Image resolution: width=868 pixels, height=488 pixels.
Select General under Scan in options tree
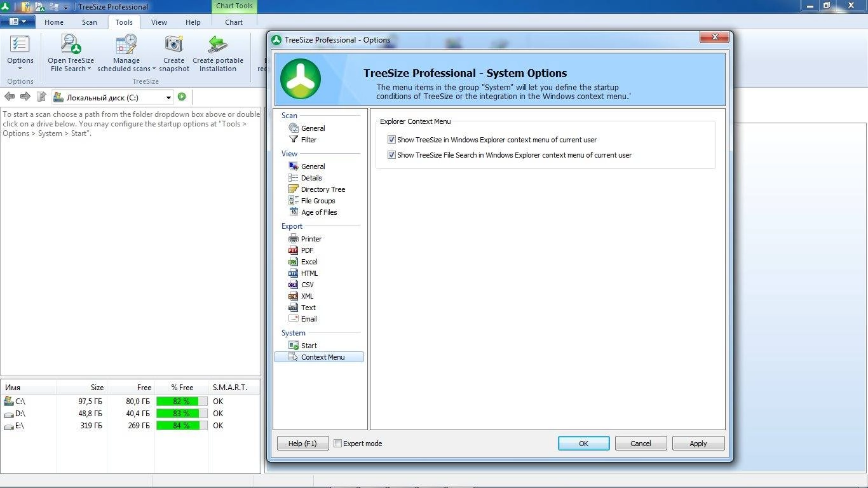(307, 128)
